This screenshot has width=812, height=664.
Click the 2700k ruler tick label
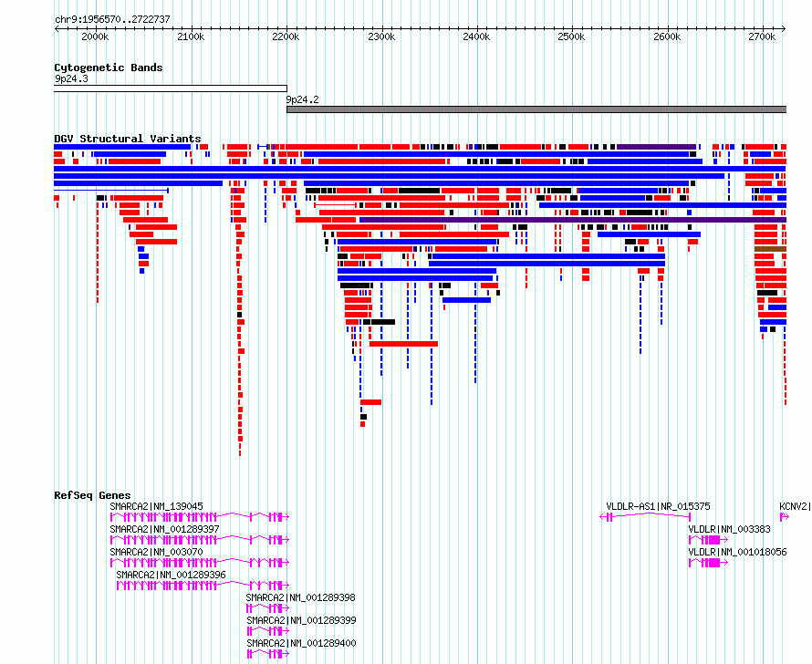[x=763, y=36]
